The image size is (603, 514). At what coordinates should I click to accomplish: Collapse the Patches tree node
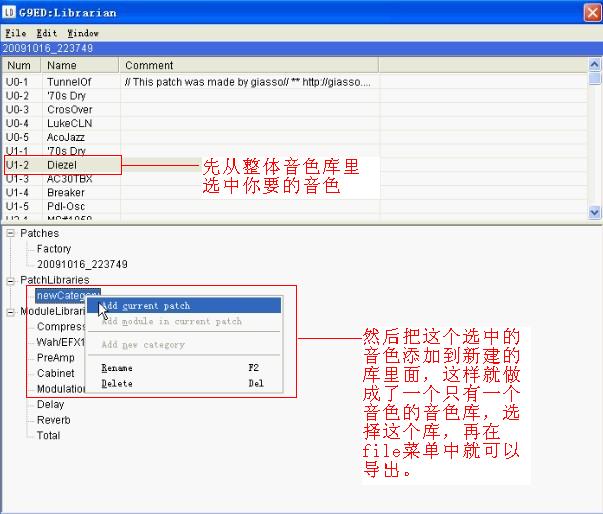coord(10,234)
